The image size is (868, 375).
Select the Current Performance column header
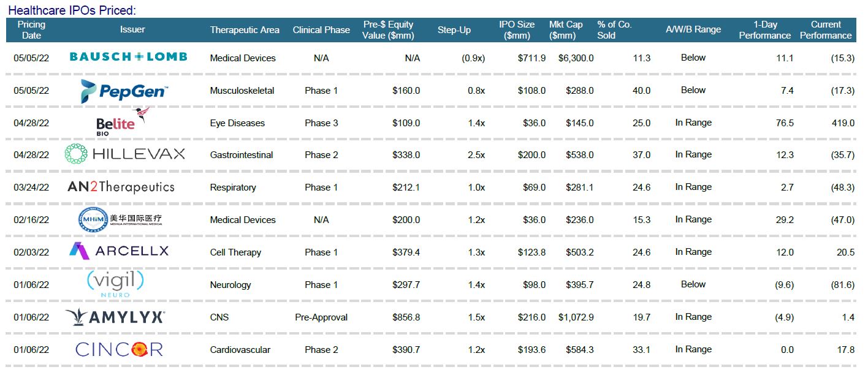(826, 30)
